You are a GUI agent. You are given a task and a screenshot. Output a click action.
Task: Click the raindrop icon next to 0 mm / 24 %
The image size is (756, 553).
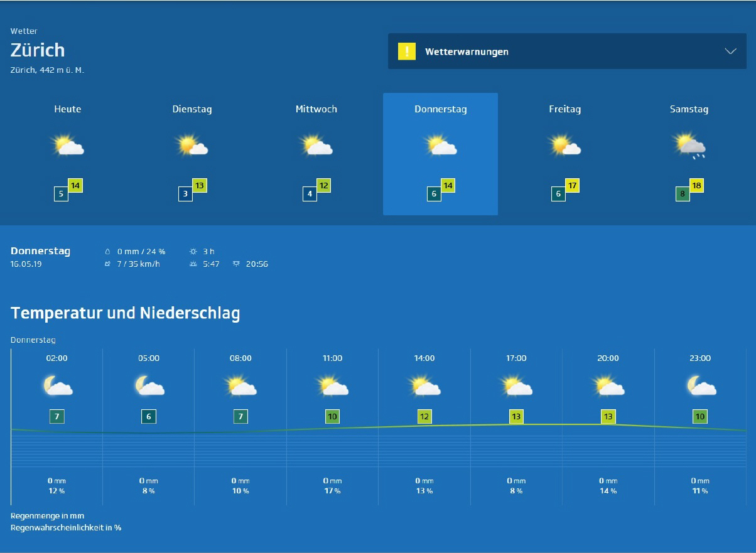pos(108,252)
